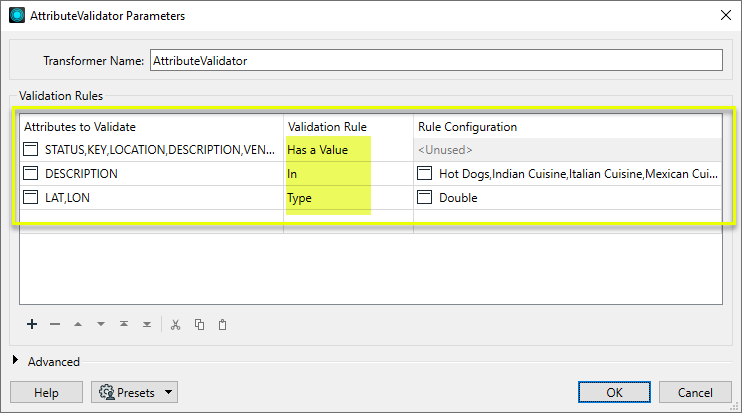742x413 pixels.
Task: Click the copy rows icon
Action: tap(199, 324)
